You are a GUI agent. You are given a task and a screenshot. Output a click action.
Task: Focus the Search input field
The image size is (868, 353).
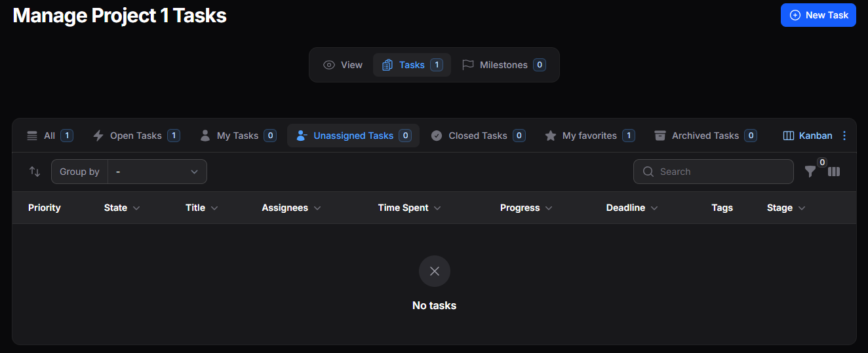click(713, 172)
